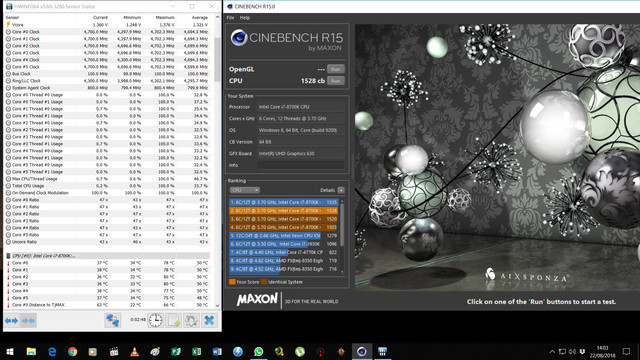Close sensors with the blue X icon in HWiNFO toolbar
This screenshot has width=640, height=360.
[x=209, y=320]
